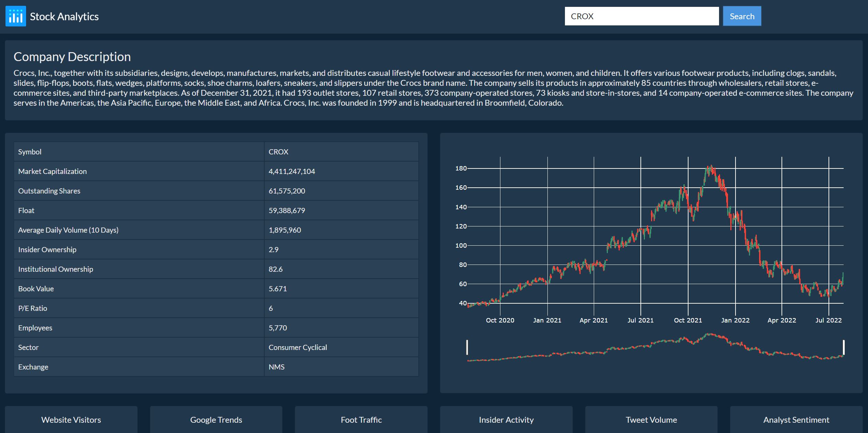Open the Google Trends section
868x433 pixels.
point(216,419)
